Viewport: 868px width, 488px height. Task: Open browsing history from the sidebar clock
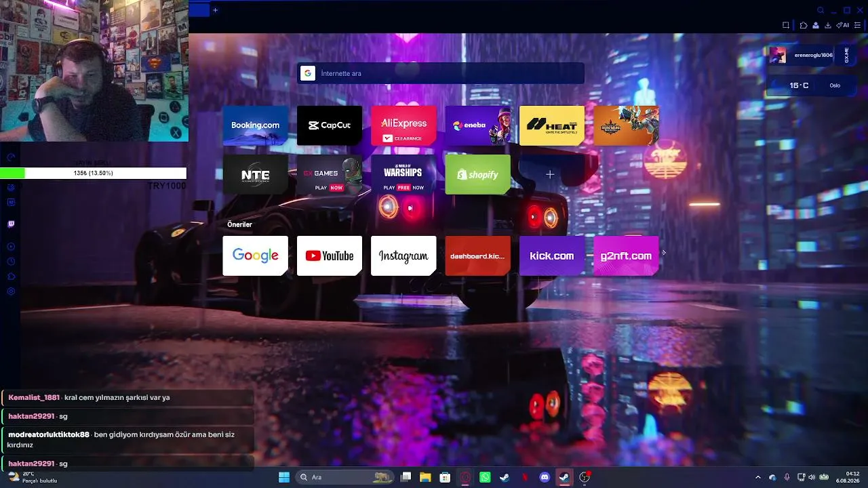pyautogui.click(x=11, y=262)
